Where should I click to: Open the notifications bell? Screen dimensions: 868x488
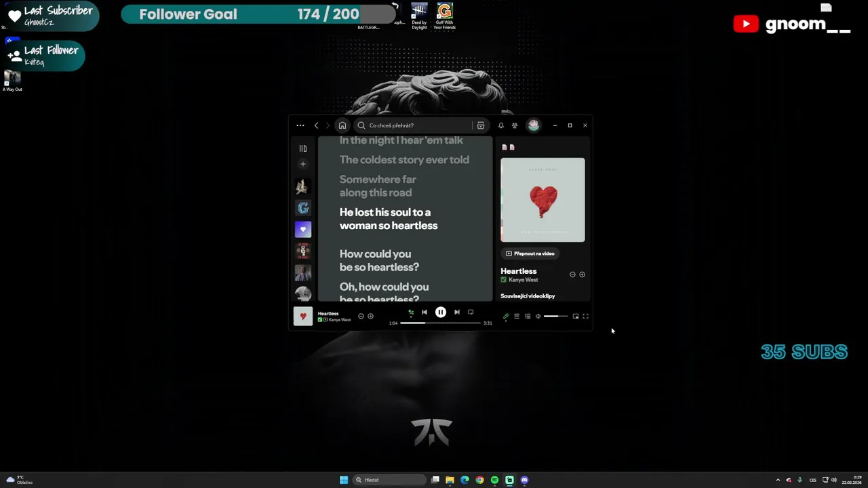pos(501,125)
